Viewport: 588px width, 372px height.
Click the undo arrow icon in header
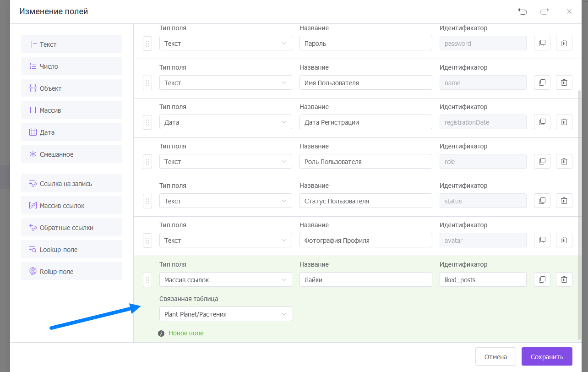[x=523, y=11]
